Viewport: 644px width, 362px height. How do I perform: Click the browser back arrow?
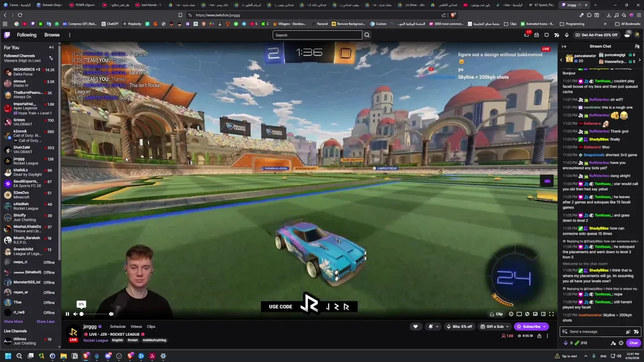5,15
